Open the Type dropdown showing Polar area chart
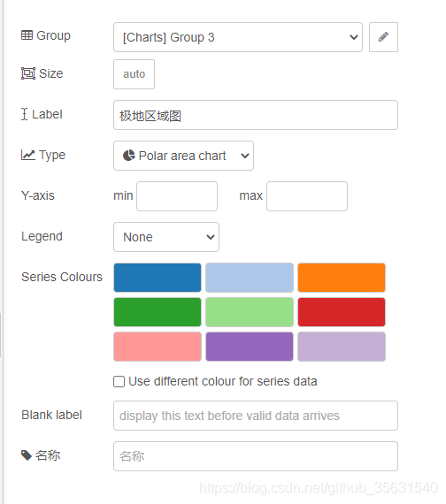The height and width of the screenshot is (504, 446). tap(183, 156)
